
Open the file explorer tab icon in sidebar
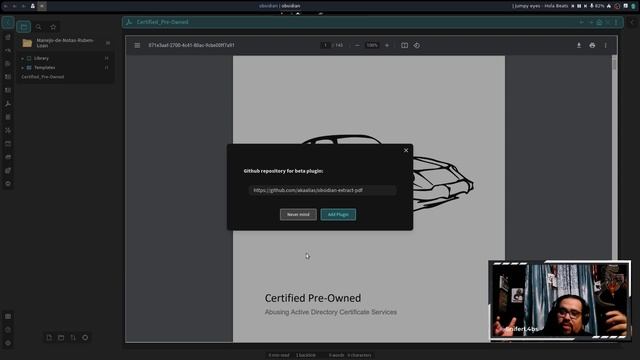(24, 27)
